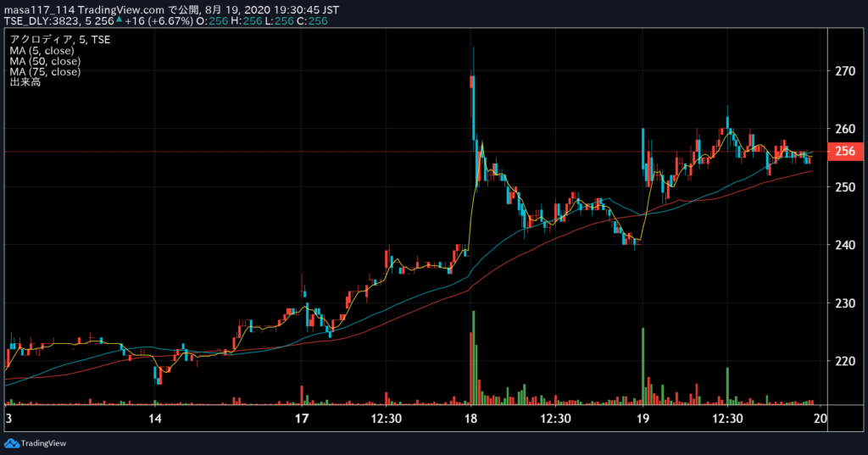
Task: Click the green up-triangle next to +16
Action: click(x=119, y=19)
